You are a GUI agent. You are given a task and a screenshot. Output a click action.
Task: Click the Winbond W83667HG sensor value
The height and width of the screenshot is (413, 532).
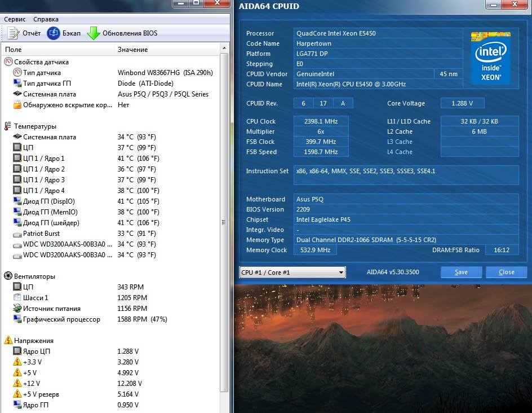pyautogui.click(x=165, y=73)
